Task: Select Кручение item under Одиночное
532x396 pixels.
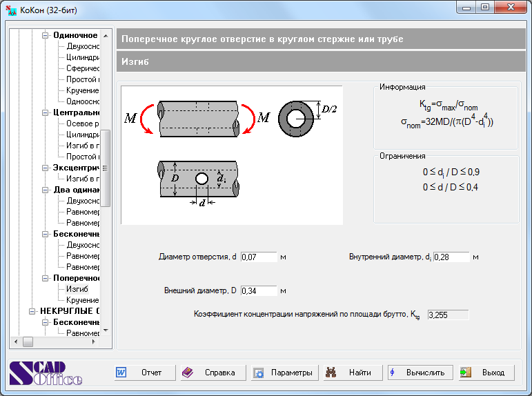Action: point(82,90)
